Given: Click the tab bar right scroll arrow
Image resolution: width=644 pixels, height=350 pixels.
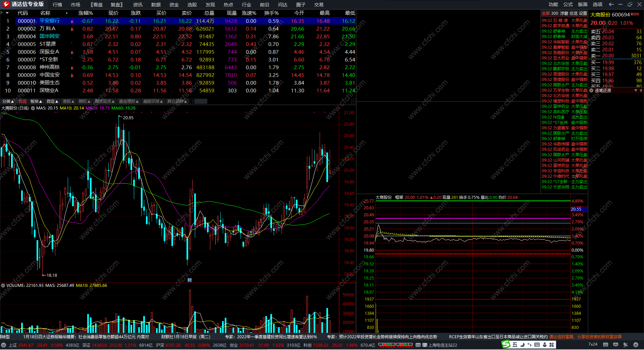Looking at the screenshot, I should pyautogui.click(x=353, y=101).
